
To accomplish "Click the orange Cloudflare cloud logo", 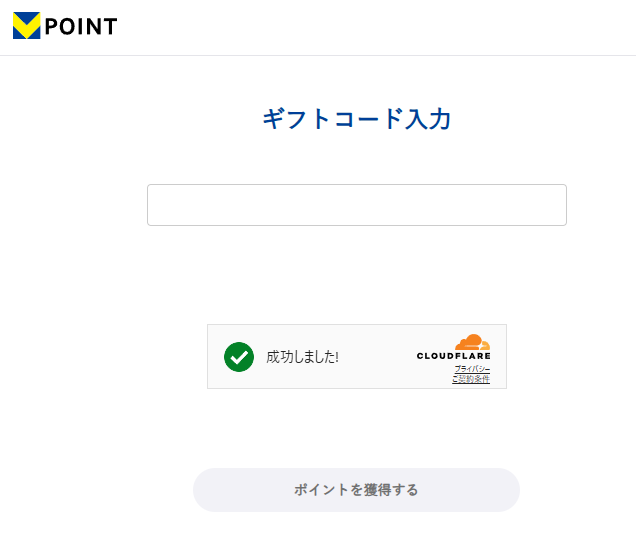I will tap(471, 342).
